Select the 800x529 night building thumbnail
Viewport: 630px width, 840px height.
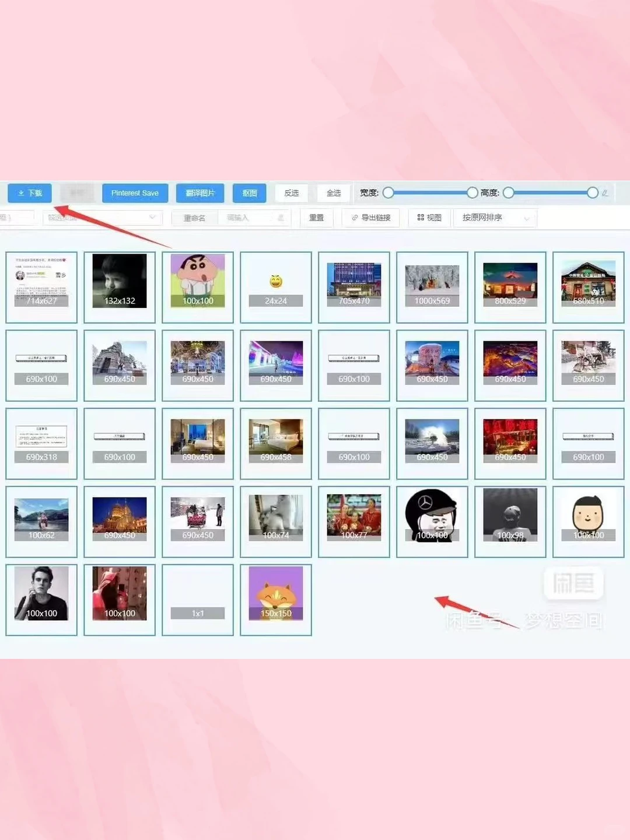pos(510,287)
